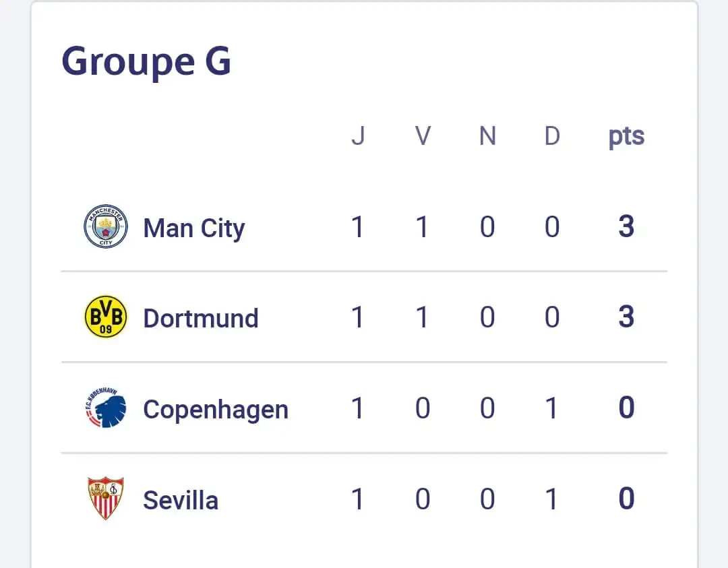Click Sevilla's defeats count

(552, 499)
